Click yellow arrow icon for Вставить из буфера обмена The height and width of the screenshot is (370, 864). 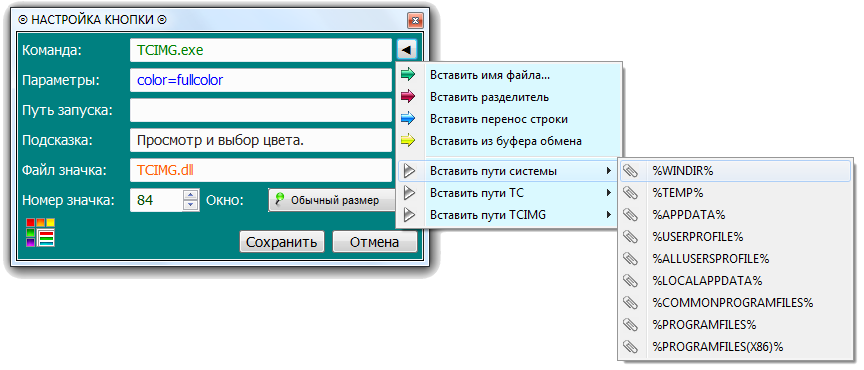(x=408, y=141)
